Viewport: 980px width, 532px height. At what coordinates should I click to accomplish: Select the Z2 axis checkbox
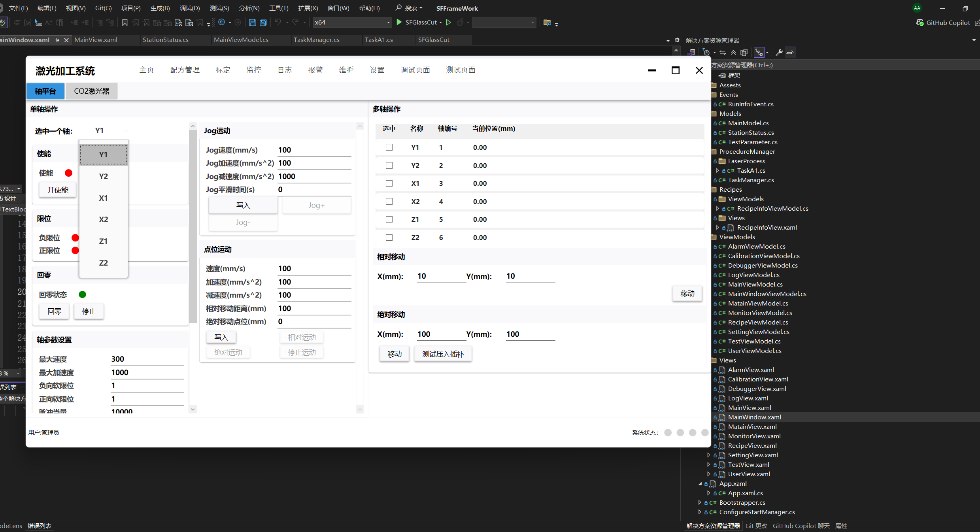pyautogui.click(x=389, y=238)
